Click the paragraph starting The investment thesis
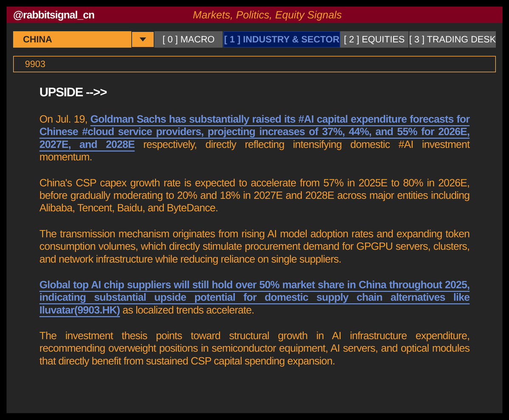 click(x=255, y=348)
